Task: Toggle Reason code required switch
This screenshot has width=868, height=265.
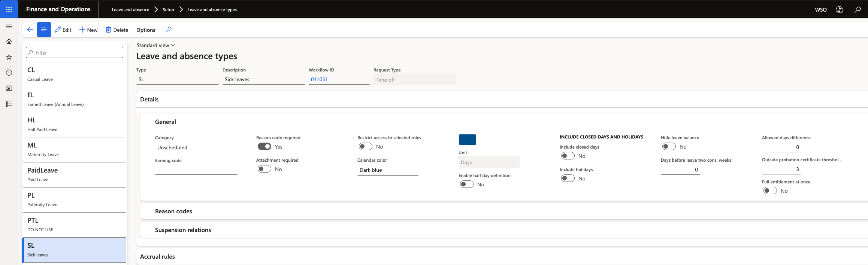Action: [264, 147]
